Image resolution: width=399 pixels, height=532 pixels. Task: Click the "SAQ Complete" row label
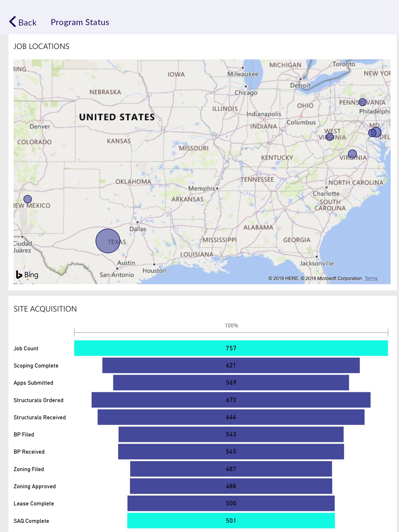31,521
